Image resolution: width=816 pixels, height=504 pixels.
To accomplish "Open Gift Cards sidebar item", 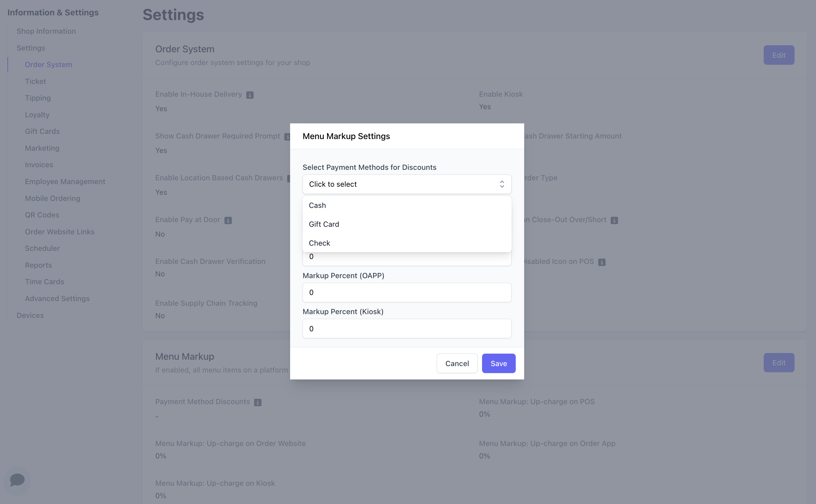I will pos(42,131).
